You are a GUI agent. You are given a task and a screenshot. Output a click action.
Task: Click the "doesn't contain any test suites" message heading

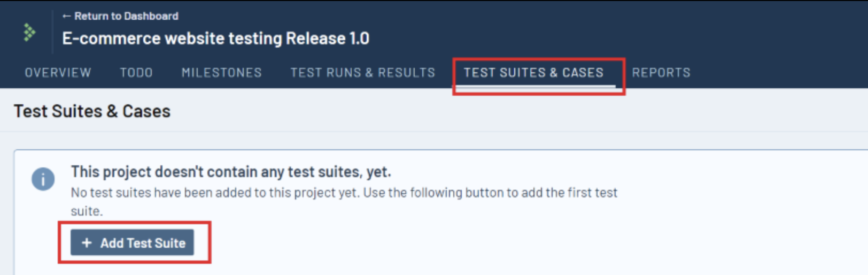(x=231, y=172)
